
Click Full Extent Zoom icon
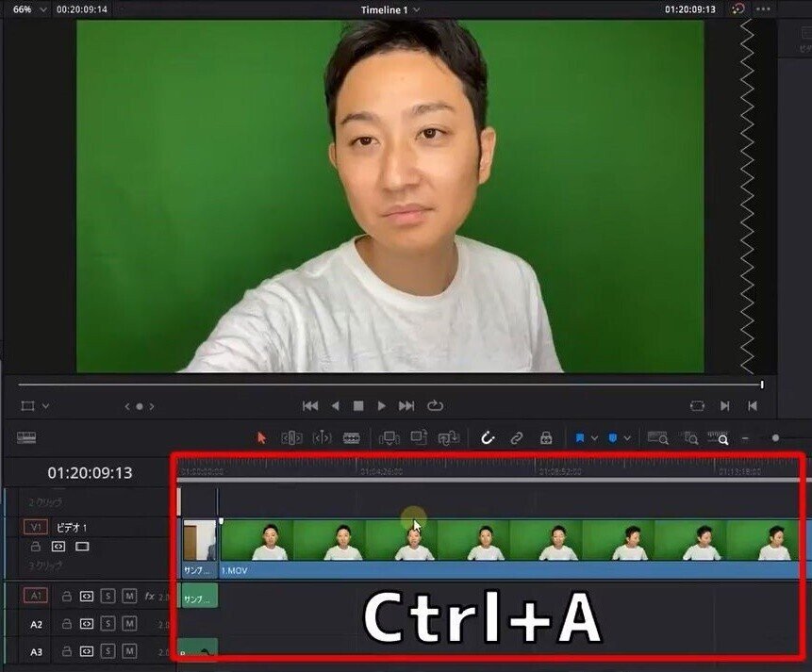tap(657, 438)
